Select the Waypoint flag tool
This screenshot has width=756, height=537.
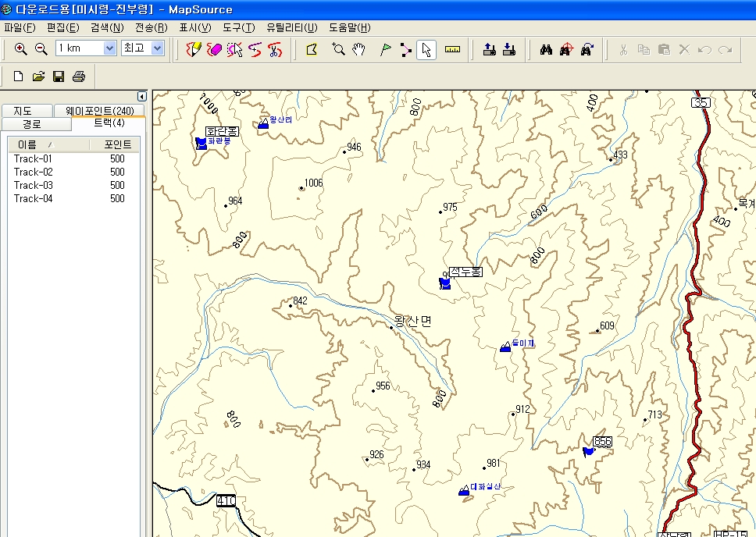pos(385,49)
